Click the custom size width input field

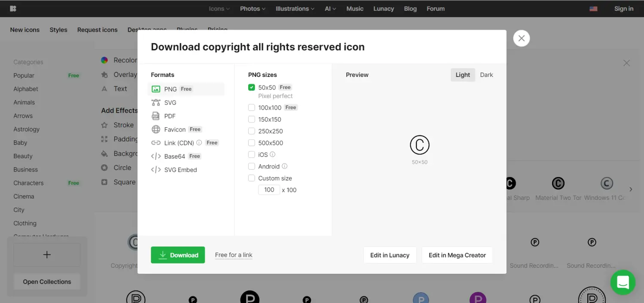point(269,190)
